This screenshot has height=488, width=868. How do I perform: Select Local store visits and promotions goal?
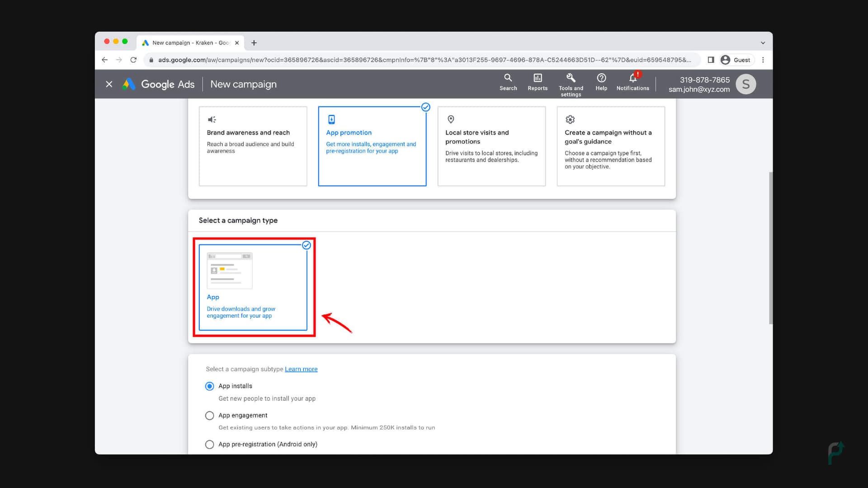coord(492,146)
